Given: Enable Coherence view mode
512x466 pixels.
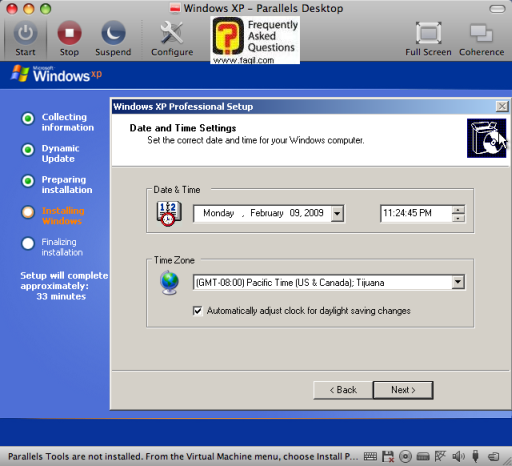Looking at the screenshot, I should (x=482, y=38).
